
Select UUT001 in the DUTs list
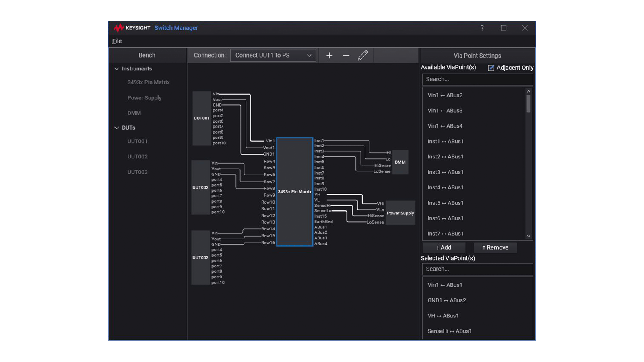point(137,141)
